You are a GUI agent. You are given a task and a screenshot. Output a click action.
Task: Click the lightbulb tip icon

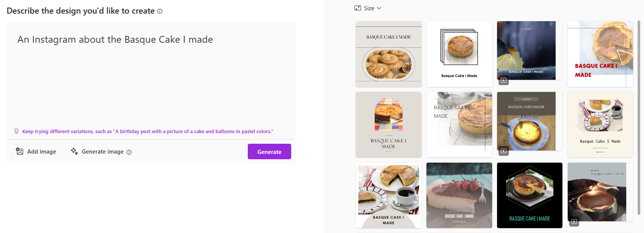(x=16, y=131)
